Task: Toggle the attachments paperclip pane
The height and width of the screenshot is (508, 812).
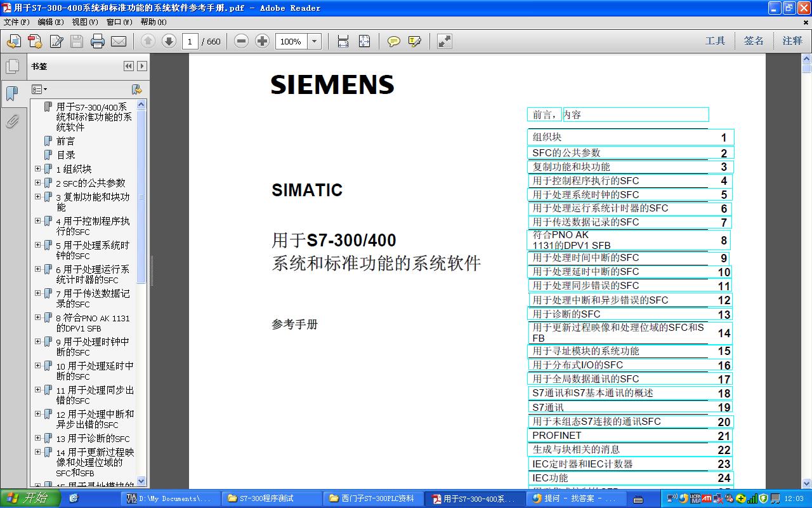Action: pyautogui.click(x=12, y=121)
